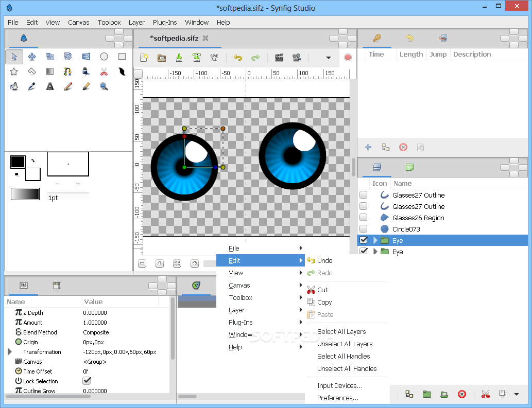
Task: Select the Zoom magnifier tool
Action: [x=104, y=87]
